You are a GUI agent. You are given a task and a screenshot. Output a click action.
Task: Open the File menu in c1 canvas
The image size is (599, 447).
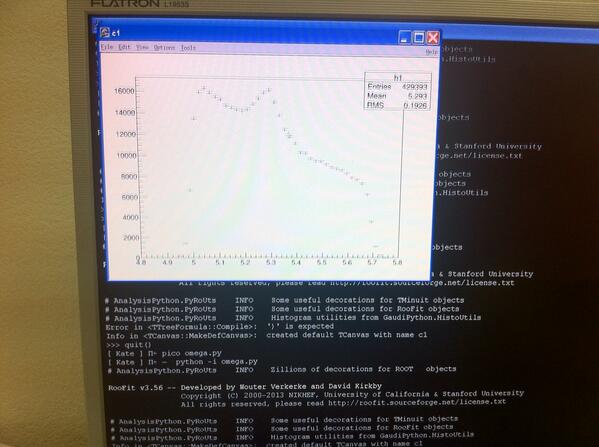click(107, 47)
